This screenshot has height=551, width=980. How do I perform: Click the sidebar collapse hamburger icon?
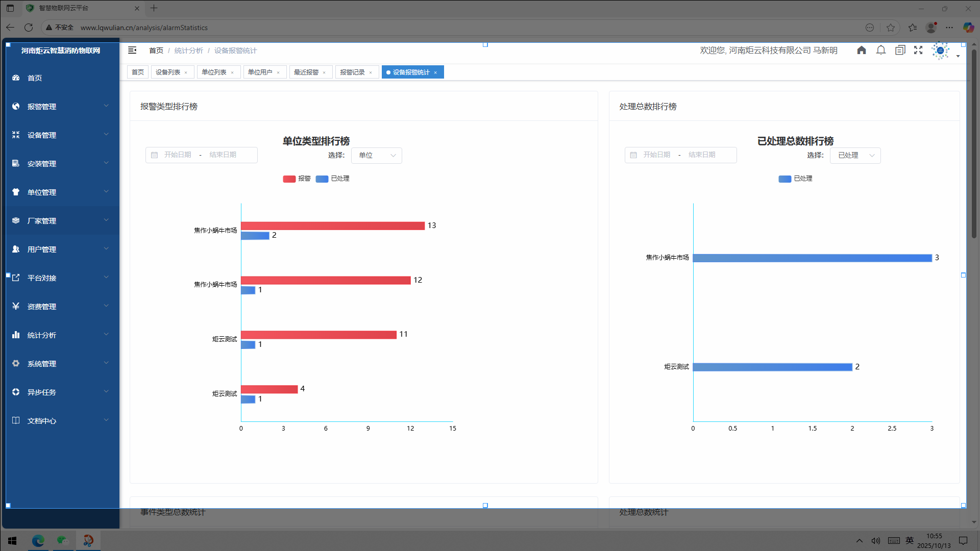pyautogui.click(x=132, y=50)
